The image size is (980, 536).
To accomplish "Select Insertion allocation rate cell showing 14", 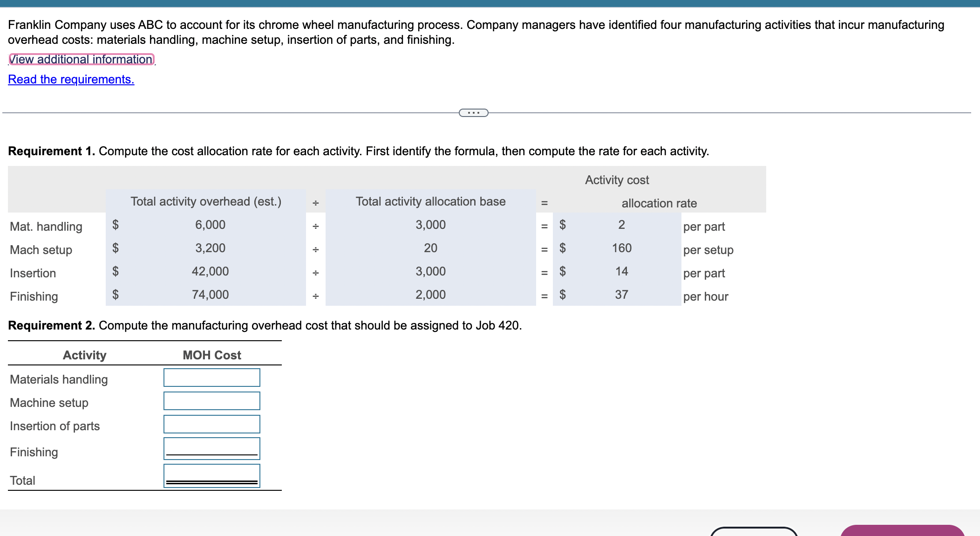I will 621,272.
